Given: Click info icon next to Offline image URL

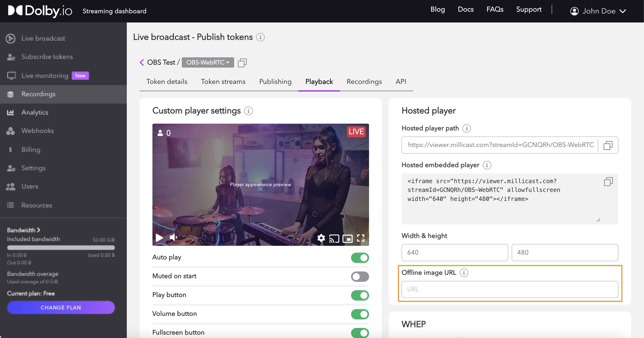Looking at the screenshot, I should (x=464, y=273).
